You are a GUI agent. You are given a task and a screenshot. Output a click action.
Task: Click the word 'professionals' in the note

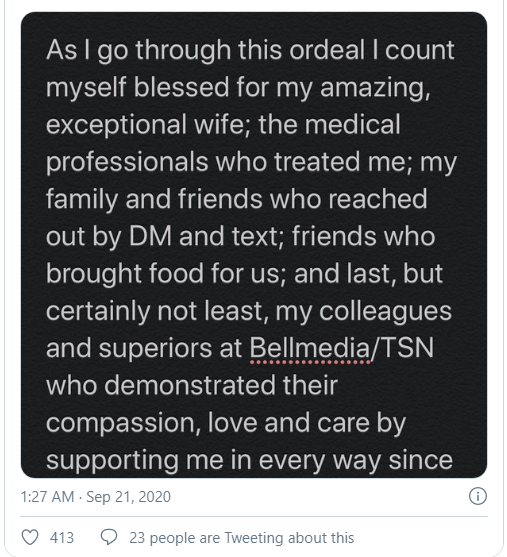(127, 162)
